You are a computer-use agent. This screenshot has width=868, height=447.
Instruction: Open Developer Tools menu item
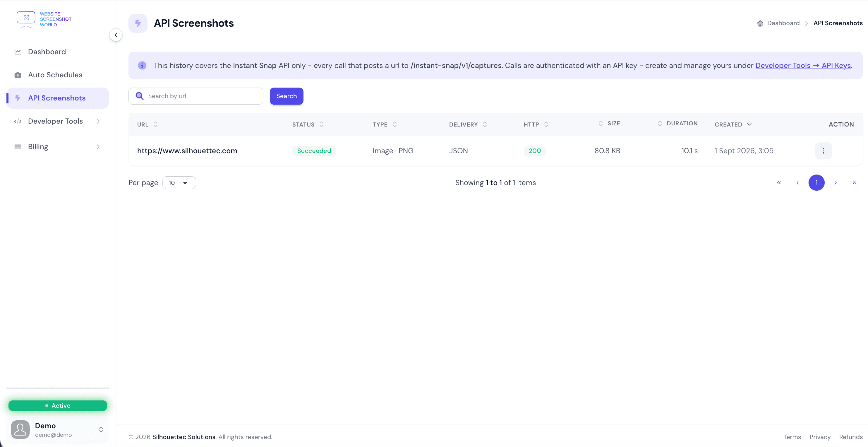point(58,121)
